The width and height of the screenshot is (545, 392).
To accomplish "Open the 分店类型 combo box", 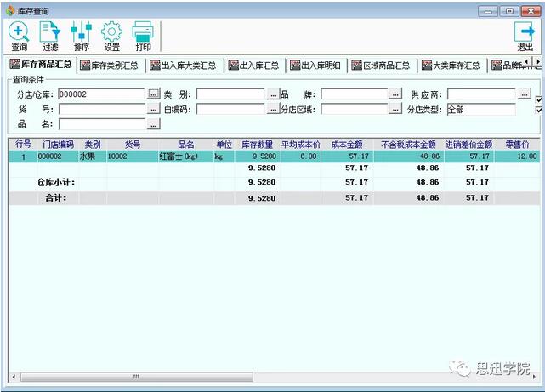I will coord(480,110).
